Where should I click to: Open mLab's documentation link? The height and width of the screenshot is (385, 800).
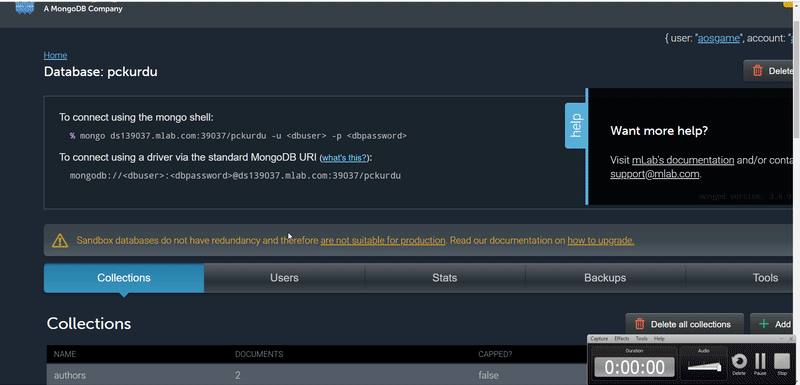point(683,160)
